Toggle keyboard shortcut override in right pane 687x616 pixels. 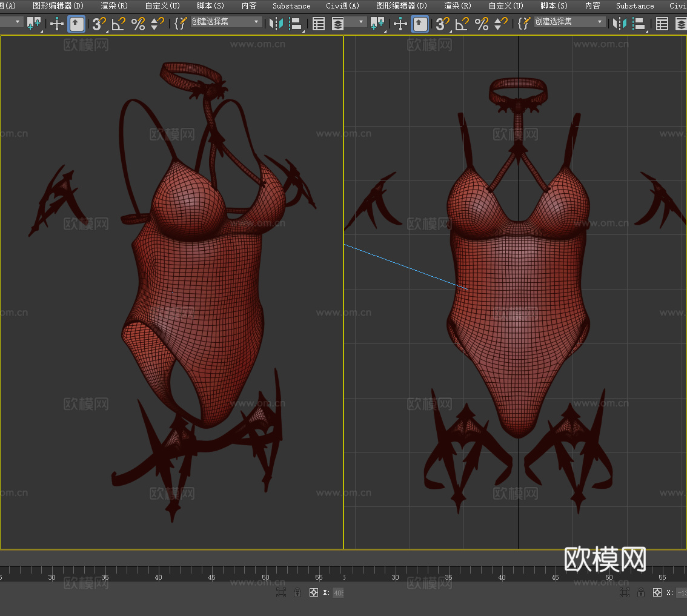point(420,24)
